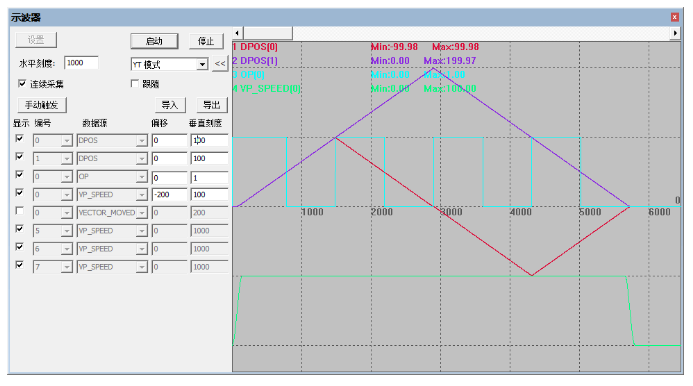
Task: Close the oscilloscope window
Action: click(x=674, y=17)
